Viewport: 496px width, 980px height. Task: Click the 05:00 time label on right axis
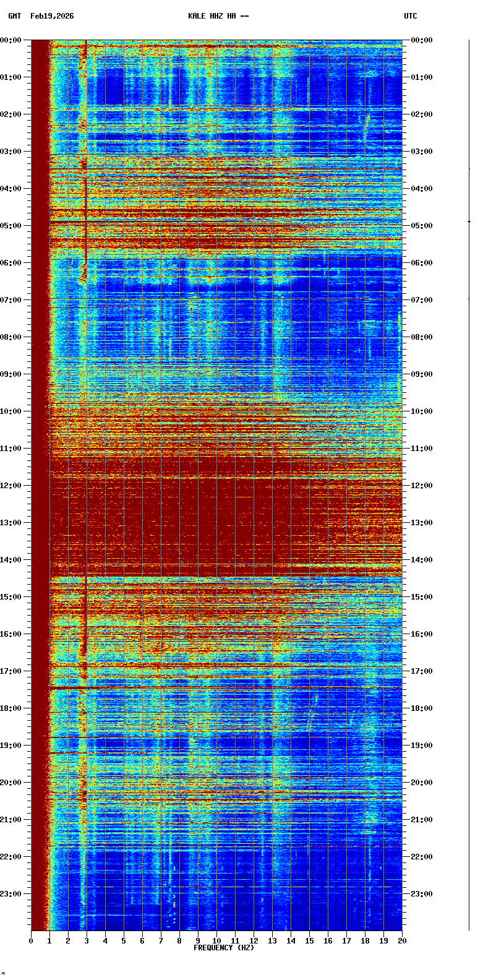click(422, 226)
